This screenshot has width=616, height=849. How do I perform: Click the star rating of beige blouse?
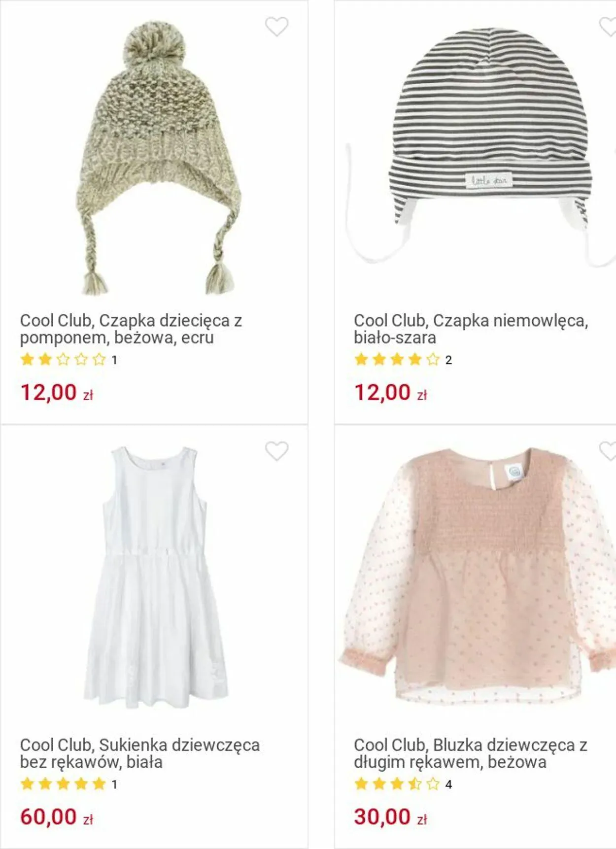(397, 783)
